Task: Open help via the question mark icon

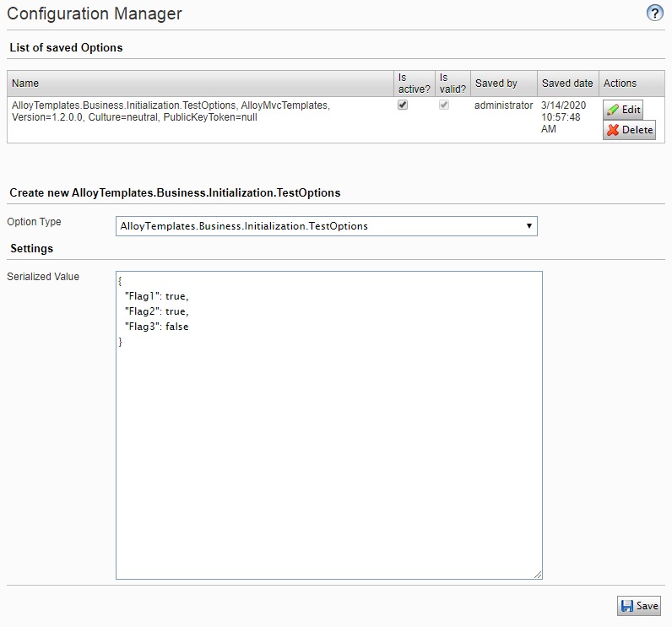Action: (654, 13)
